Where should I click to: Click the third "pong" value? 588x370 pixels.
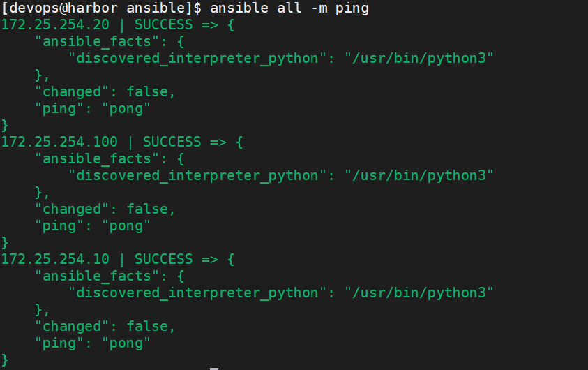(126, 343)
